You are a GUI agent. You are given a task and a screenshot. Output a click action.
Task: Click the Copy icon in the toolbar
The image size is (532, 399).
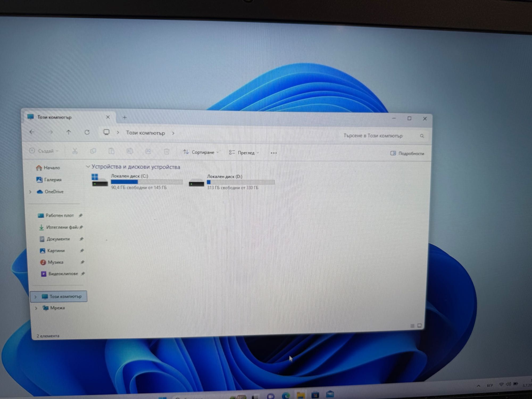93,151
